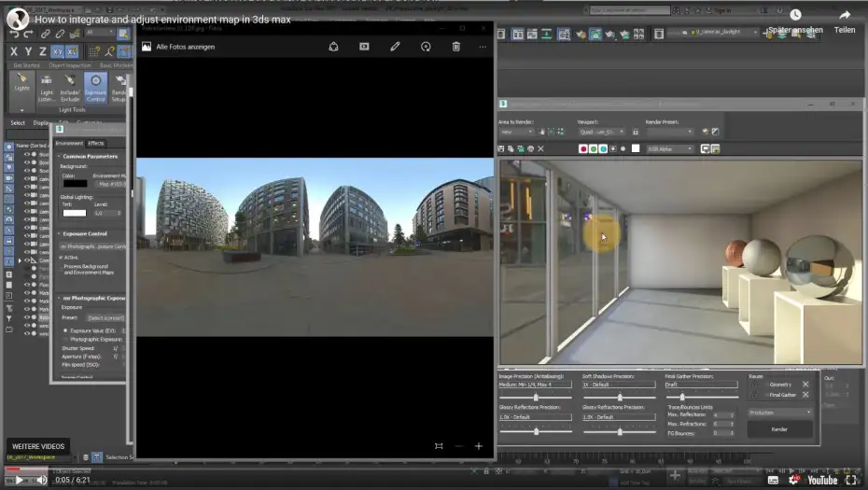Restrict to Y axis button

28,51
